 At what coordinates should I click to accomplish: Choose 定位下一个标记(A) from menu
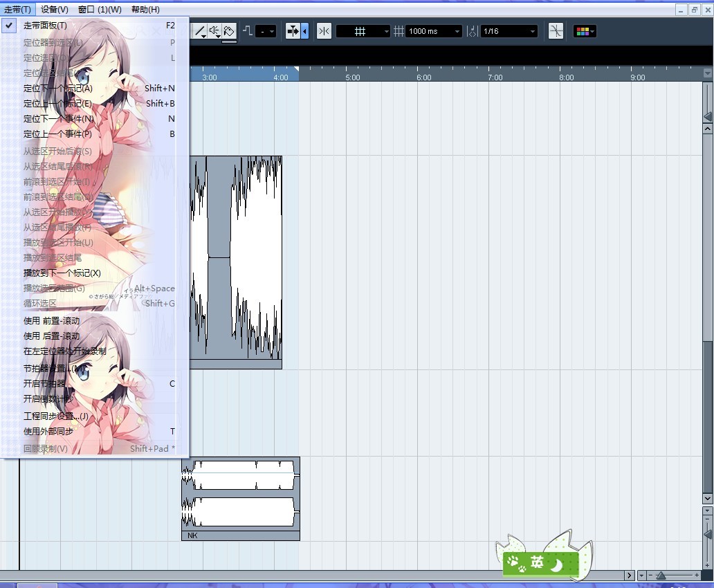[x=95, y=89]
